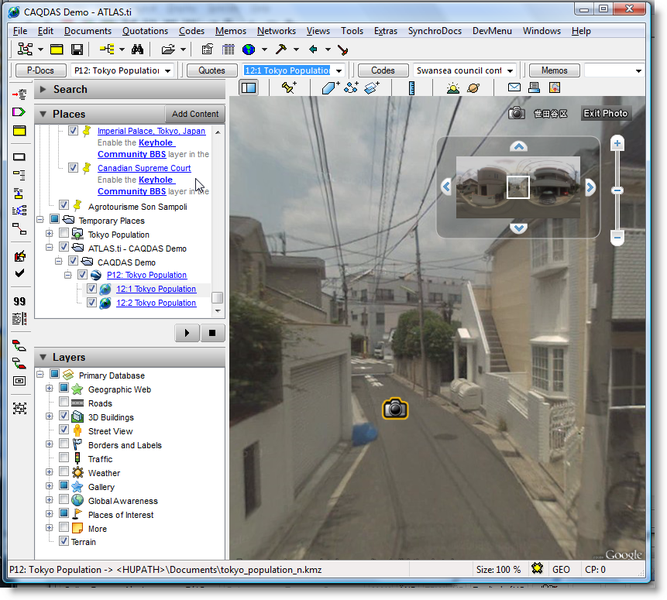
Task: Enable the Roads layer checkbox
Action: click(x=64, y=403)
